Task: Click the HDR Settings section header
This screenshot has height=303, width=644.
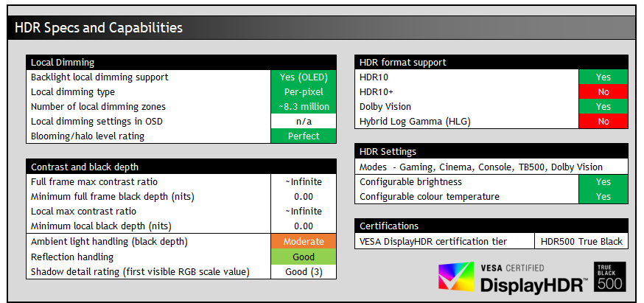Action: (x=491, y=152)
